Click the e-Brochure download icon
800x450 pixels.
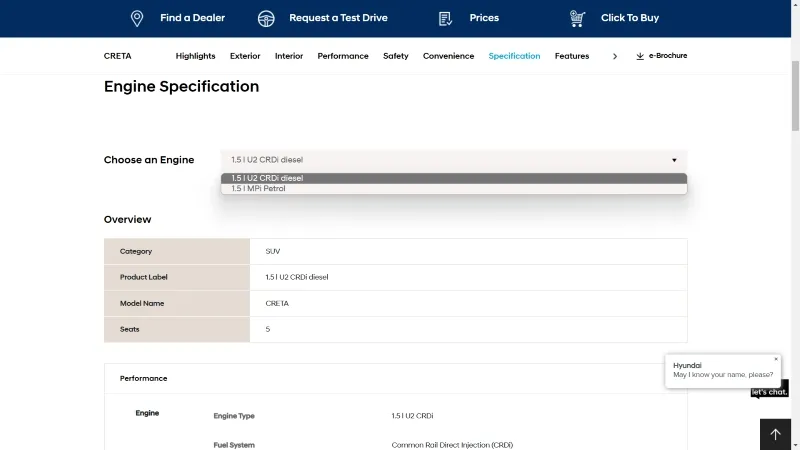coord(640,56)
